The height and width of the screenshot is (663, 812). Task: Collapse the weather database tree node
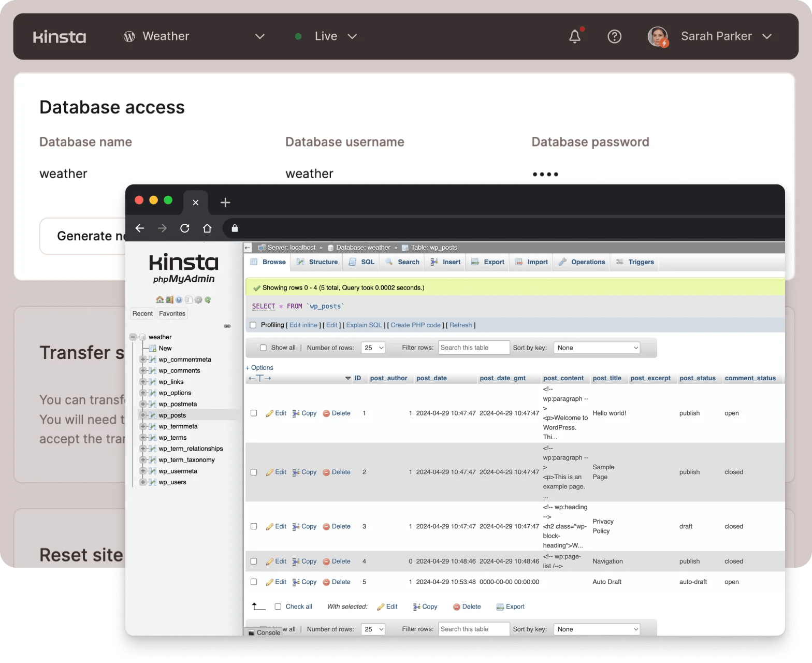(x=133, y=337)
